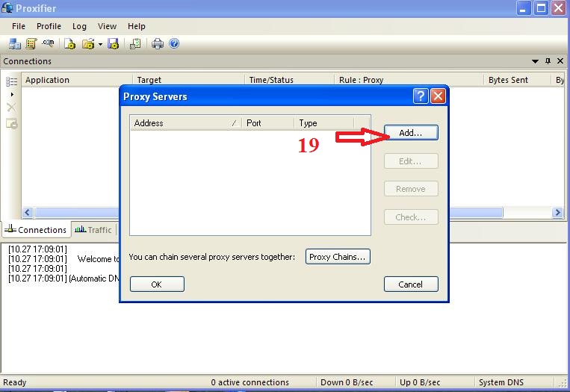The height and width of the screenshot is (392, 570).
Task: Open the checklist toolbar icon
Action: tap(135, 44)
